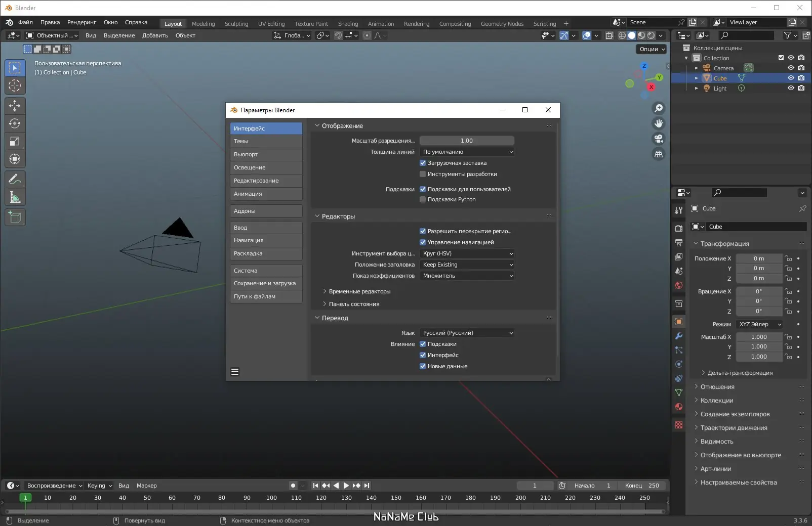812x526 pixels.
Task: Toggle navigation controls checkbox
Action: [x=423, y=242]
